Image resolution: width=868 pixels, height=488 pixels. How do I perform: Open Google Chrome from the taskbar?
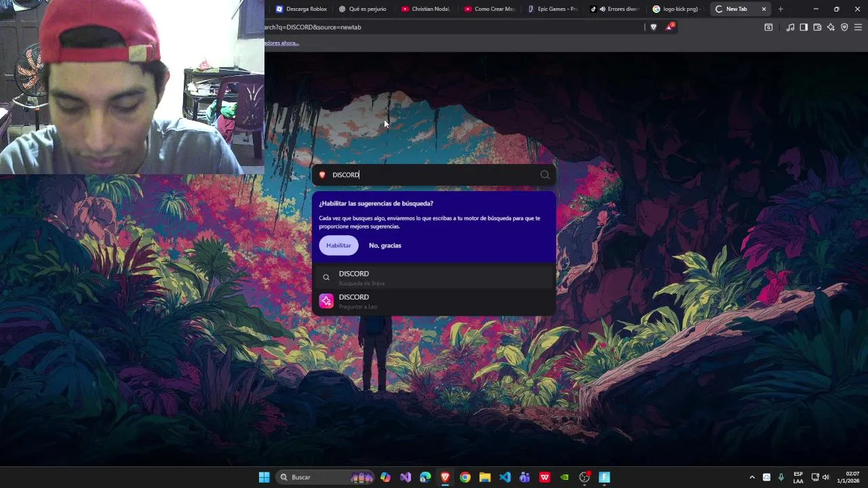[465, 477]
